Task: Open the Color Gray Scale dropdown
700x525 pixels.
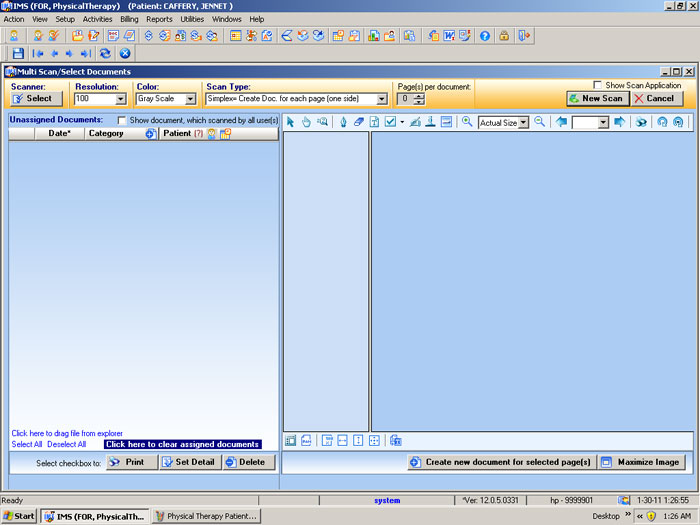Action: pyautogui.click(x=190, y=99)
